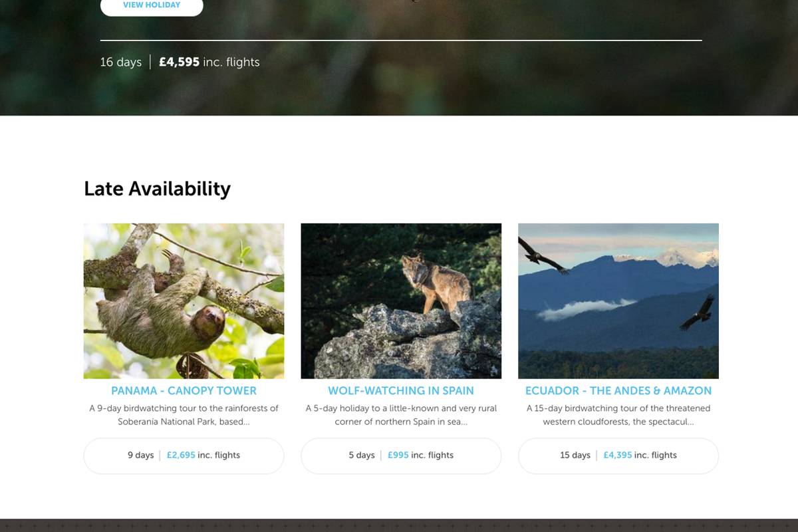Click the 9 days £2,695 inc. flights button
This screenshot has width=798, height=532.
pyautogui.click(x=184, y=456)
